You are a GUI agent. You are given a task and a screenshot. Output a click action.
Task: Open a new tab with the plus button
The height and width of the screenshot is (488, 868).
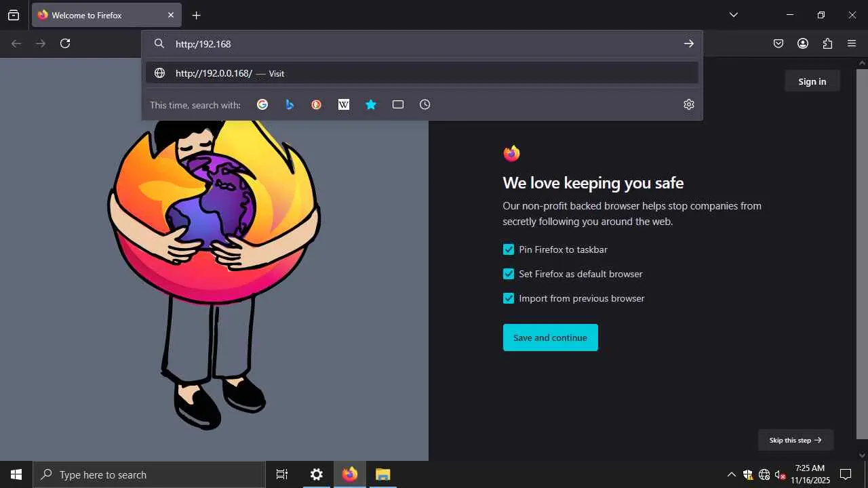196,15
